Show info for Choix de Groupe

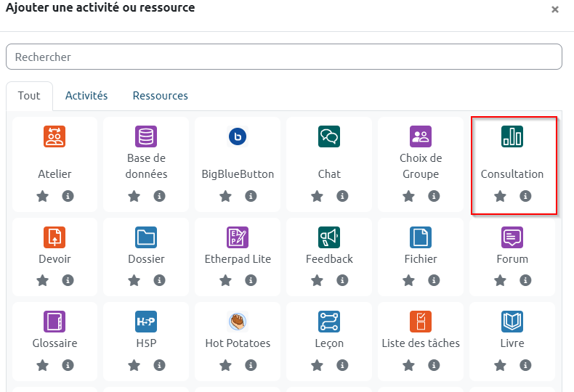point(434,196)
